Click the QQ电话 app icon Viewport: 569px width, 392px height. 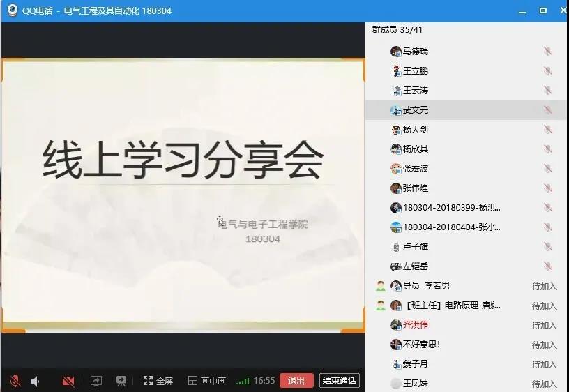pyautogui.click(x=12, y=10)
